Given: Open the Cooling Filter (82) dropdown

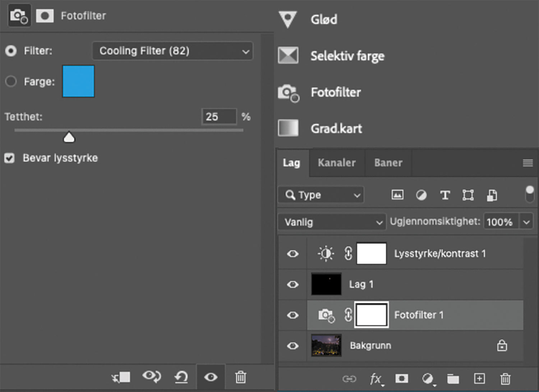Looking at the screenshot, I should [173, 51].
